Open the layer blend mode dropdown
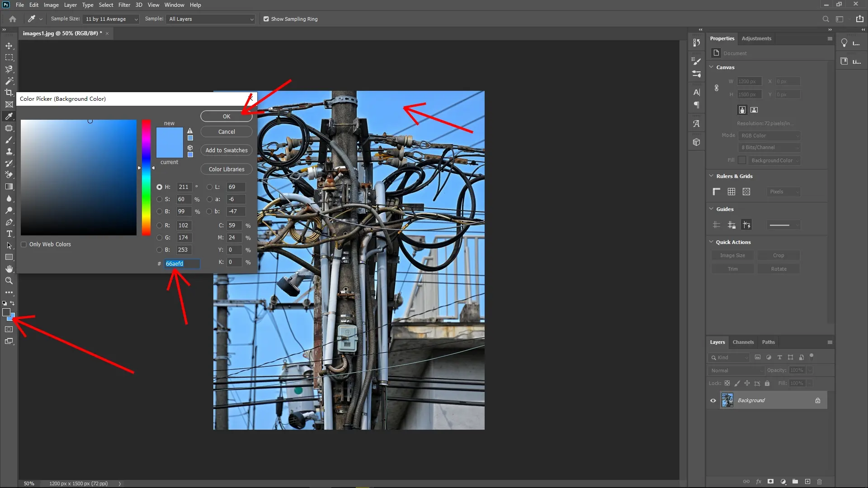The image size is (868, 488). point(736,370)
